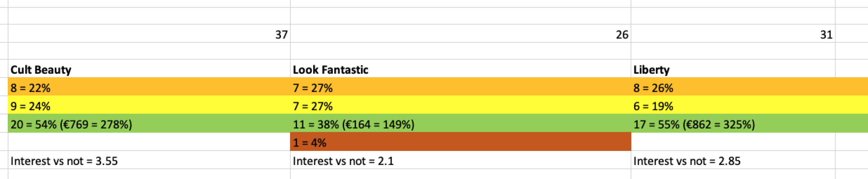
Task: Click the green cell with €769 = 278%
Action: 148,124
